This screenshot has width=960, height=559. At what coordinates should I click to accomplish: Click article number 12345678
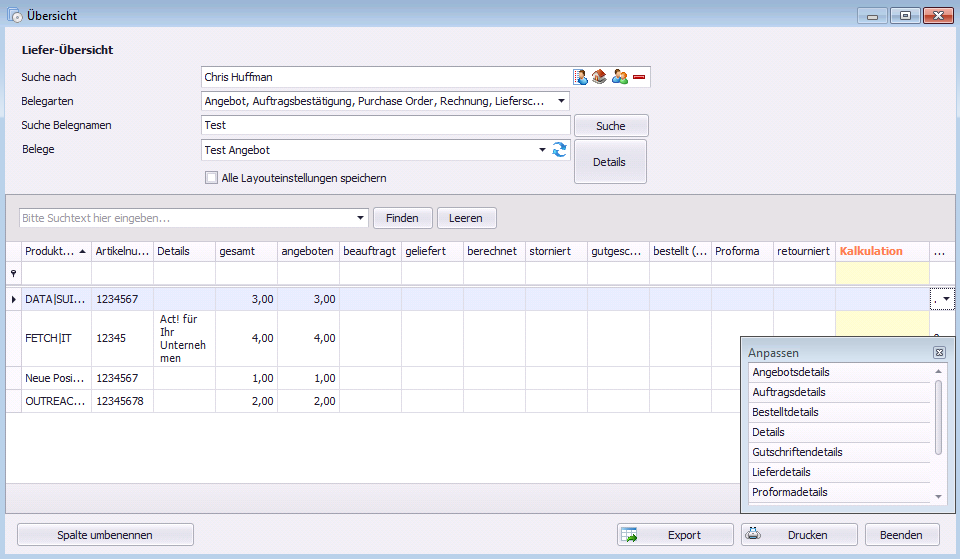pyautogui.click(x=122, y=401)
